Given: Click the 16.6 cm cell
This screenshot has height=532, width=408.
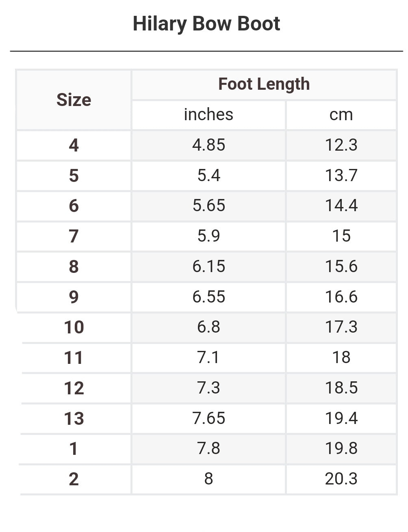Looking at the screenshot, I should pos(341,297).
